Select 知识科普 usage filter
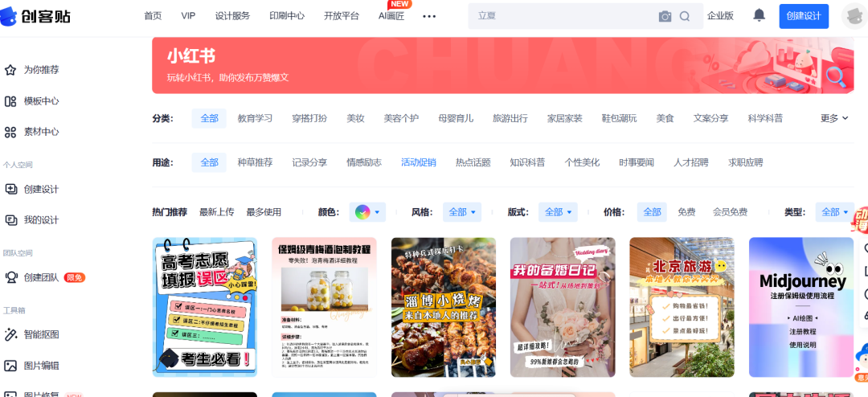Screen dimensions: 868x397 pos(527,162)
